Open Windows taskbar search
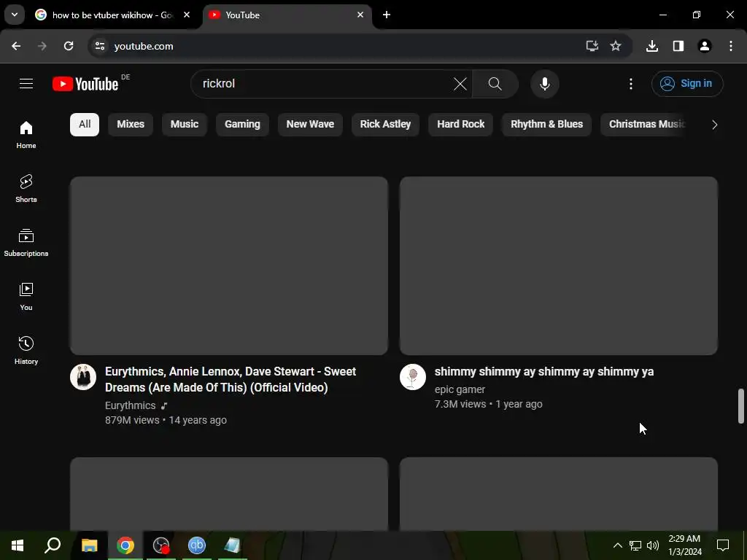Viewport: 747px width, 560px height. [53, 545]
